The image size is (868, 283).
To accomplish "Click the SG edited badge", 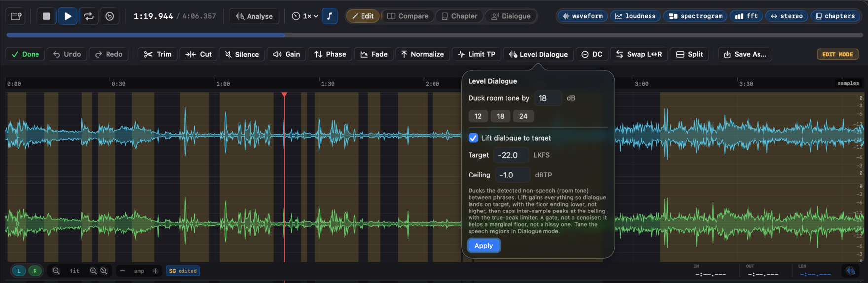I will tap(183, 271).
